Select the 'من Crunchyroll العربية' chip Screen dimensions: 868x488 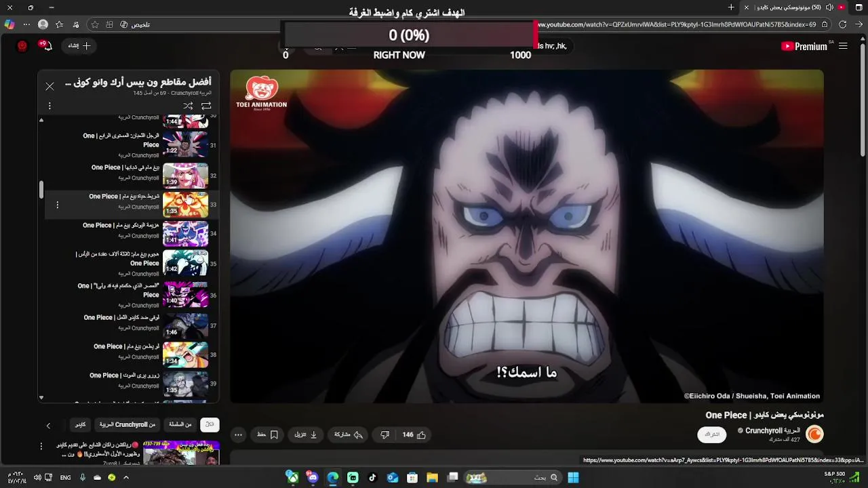[x=127, y=424]
